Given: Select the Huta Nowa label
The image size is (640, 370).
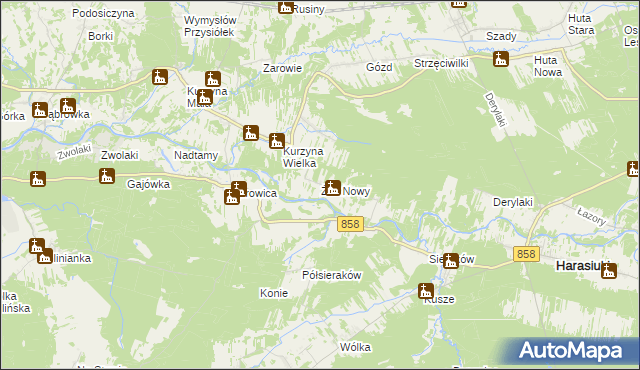Looking at the screenshot, I should pyautogui.click(x=548, y=66).
